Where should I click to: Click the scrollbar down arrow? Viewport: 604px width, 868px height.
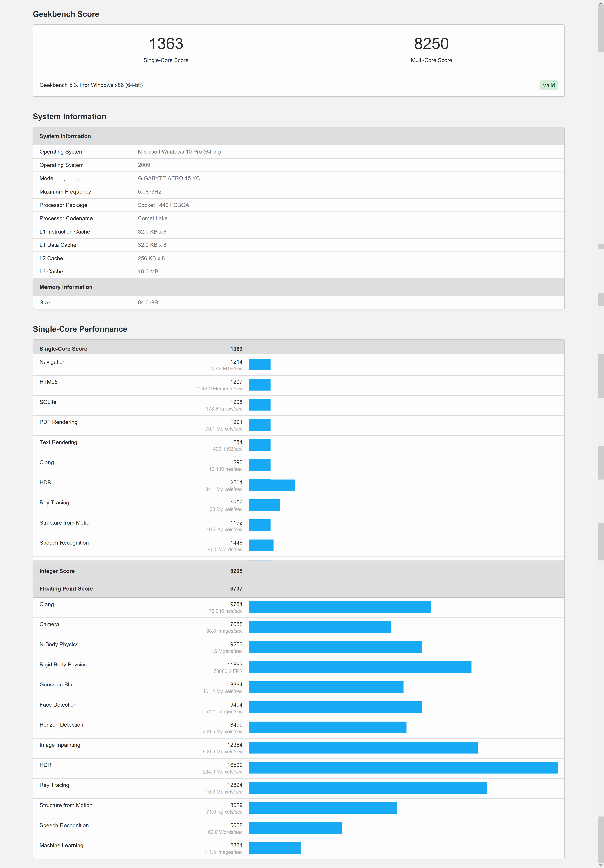(x=601, y=865)
